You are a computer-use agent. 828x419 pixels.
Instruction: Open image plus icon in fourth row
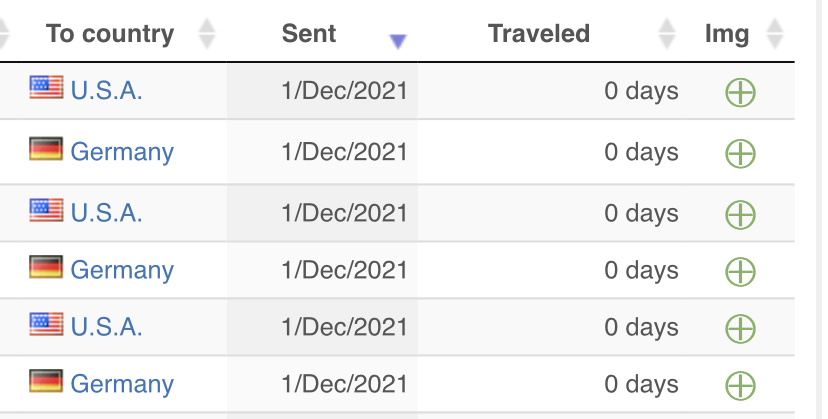pyautogui.click(x=740, y=272)
